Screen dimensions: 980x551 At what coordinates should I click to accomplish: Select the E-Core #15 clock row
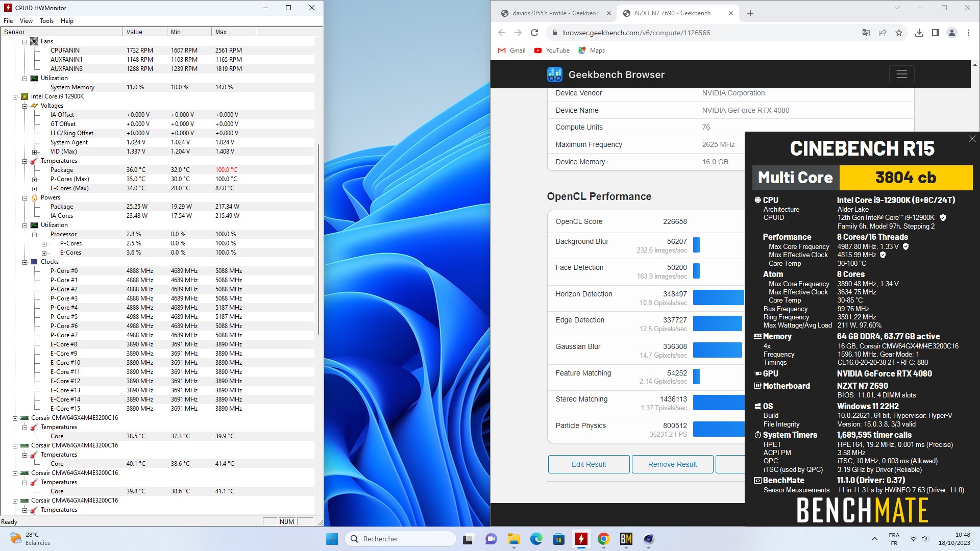coord(157,409)
